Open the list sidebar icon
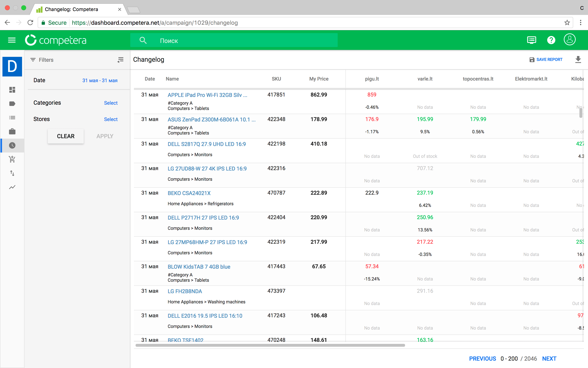This screenshot has height=368, width=588. (12, 118)
